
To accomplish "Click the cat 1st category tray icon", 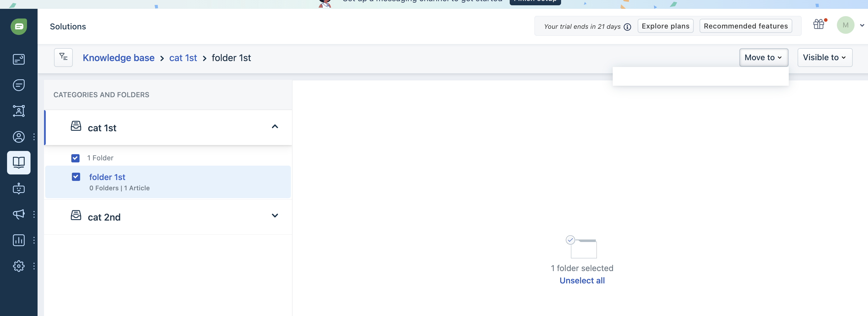I will coord(76,126).
